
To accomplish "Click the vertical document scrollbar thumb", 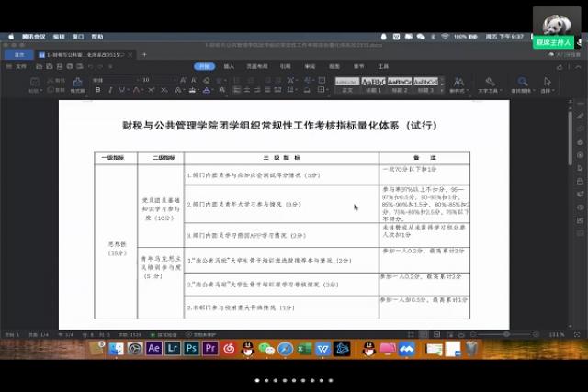I will [570, 138].
